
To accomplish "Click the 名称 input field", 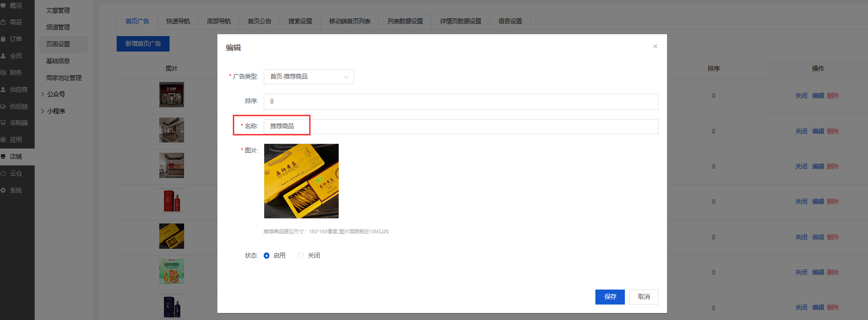I will coord(461,127).
